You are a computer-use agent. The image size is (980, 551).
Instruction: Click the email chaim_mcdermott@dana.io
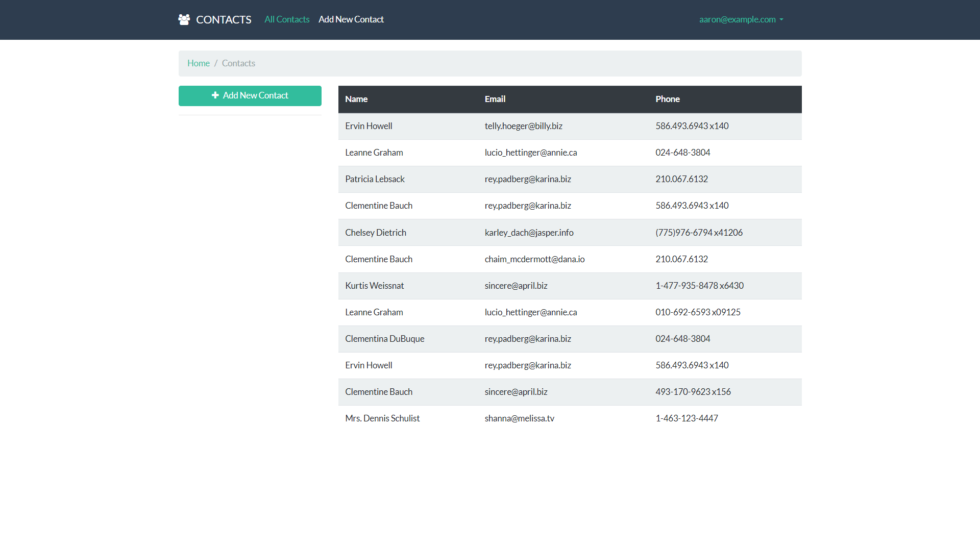click(534, 259)
